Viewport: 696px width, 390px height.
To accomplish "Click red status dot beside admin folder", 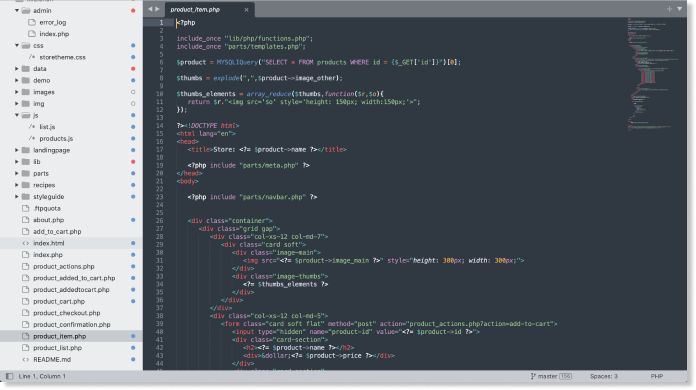I will (x=133, y=10).
